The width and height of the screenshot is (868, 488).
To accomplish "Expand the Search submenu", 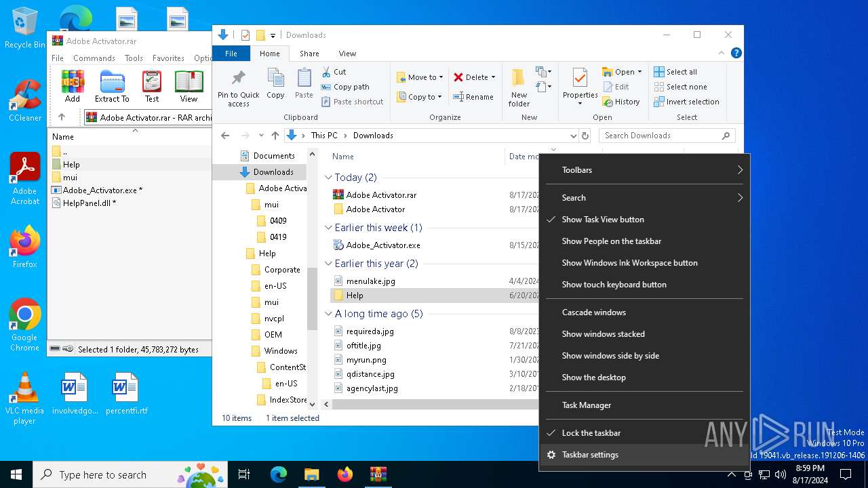I will tap(644, 198).
